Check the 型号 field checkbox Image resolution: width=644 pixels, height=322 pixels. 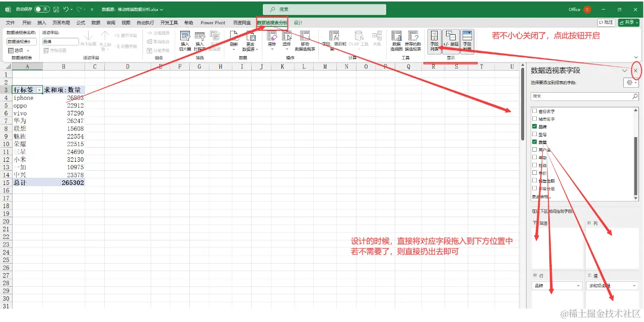535,135
